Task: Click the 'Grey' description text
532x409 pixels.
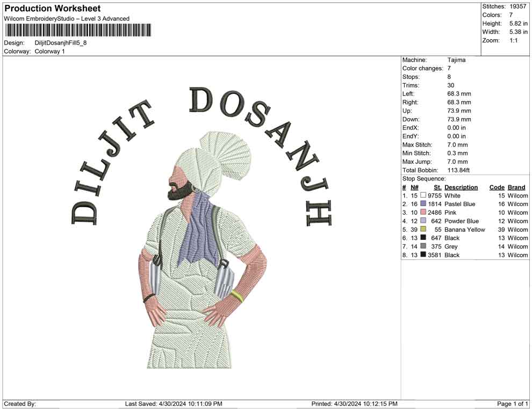Action: point(451,246)
